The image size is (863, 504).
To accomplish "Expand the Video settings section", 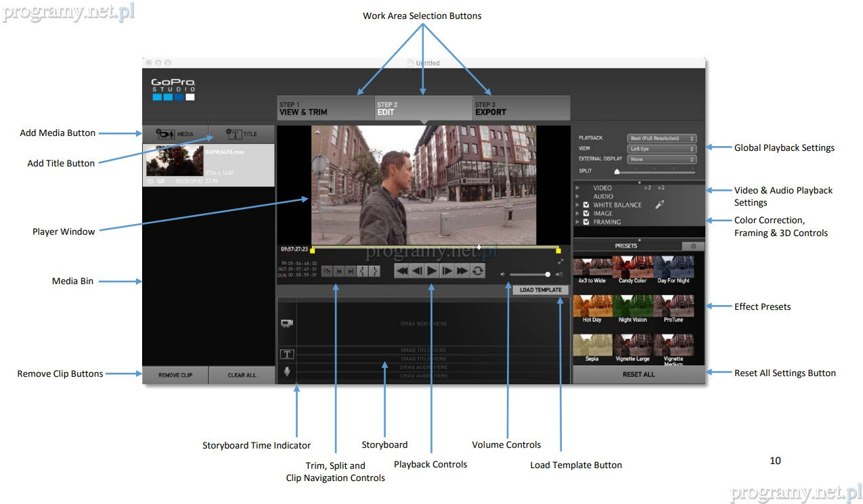I will point(577,188).
